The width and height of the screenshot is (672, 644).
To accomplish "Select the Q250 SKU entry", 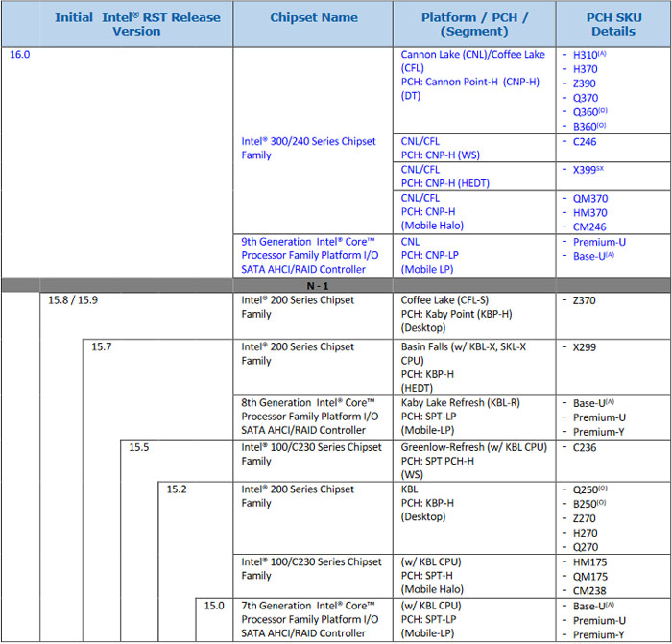I will 589,489.
